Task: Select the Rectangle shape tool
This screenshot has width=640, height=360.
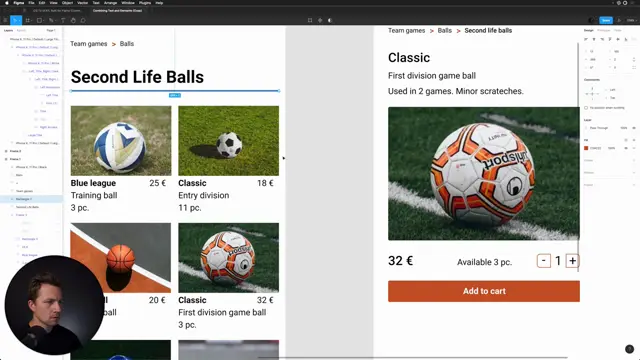Action: (39, 20)
